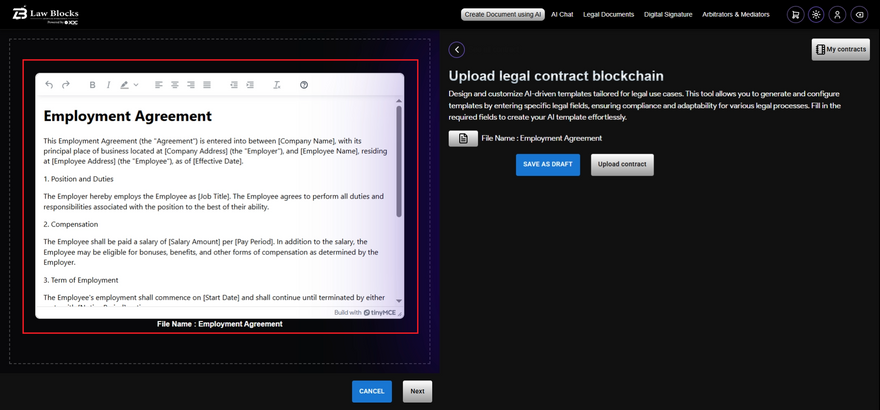Image resolution: width=880 pixels, height=410 pixels.
Task: Apply highlight color with marker icon
Action: (125, 85)
